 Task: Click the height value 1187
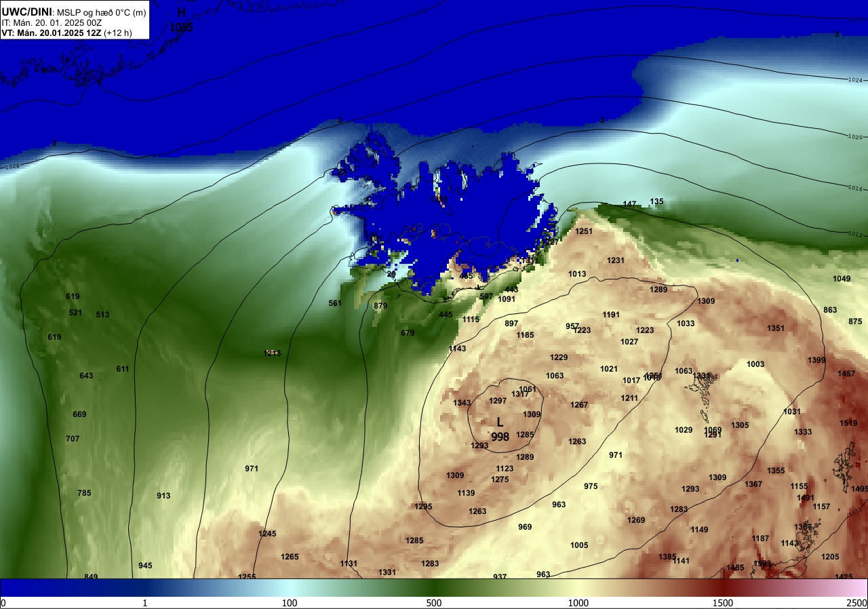tap(760, 538)
